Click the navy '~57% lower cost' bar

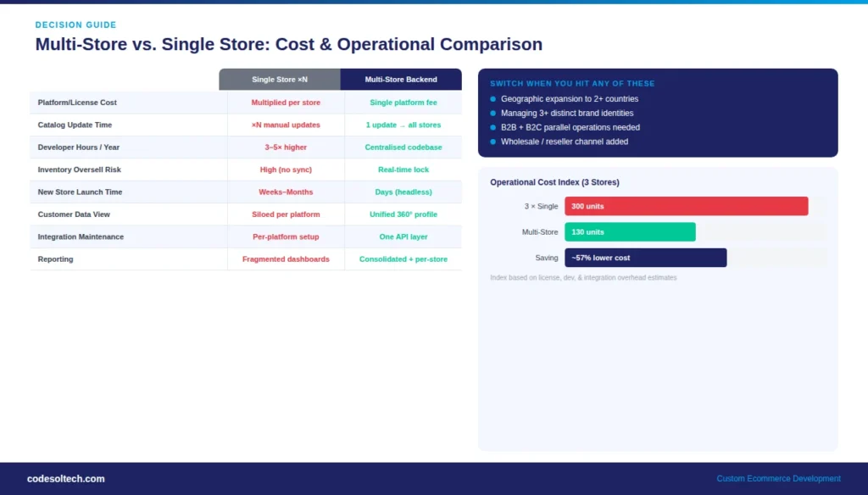coord(645,258)
